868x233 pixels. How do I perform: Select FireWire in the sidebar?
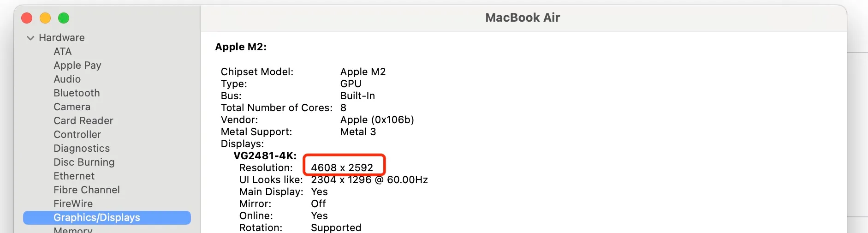[x=73, y=204]
